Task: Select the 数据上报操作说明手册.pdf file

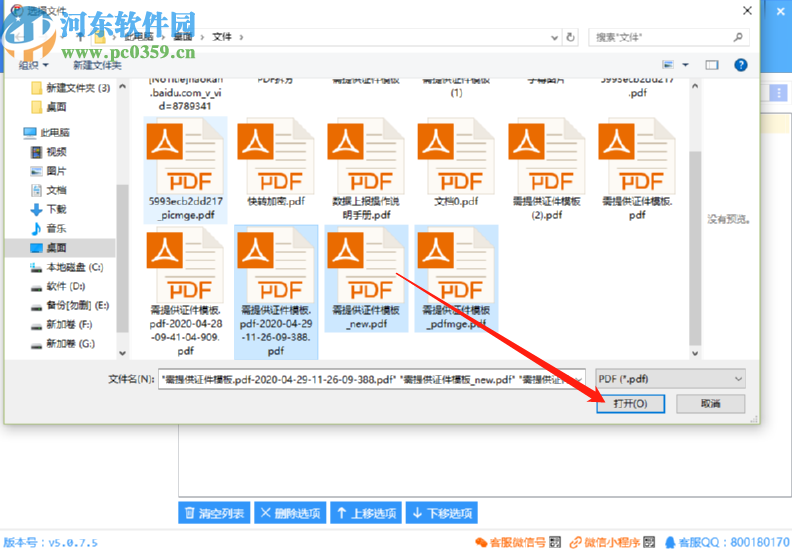Action: pos(366,170)
